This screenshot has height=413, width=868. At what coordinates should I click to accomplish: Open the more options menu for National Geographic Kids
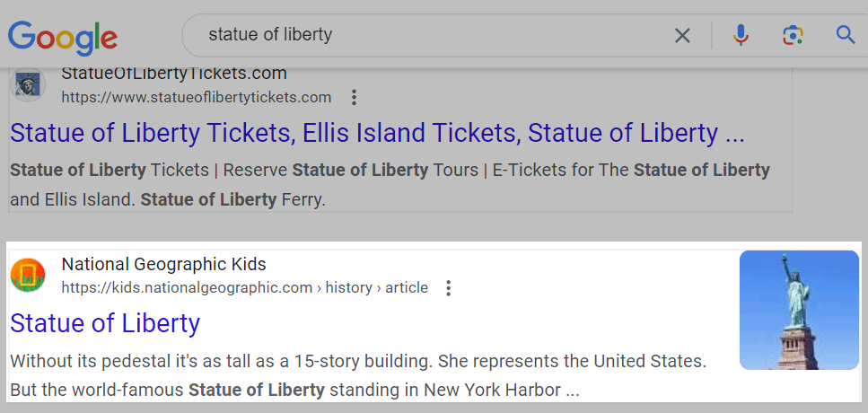(x=449, y=288)
